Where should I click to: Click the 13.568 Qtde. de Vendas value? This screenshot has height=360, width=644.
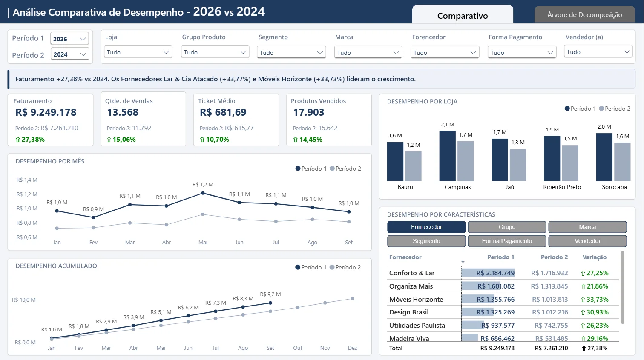[123, 112]
